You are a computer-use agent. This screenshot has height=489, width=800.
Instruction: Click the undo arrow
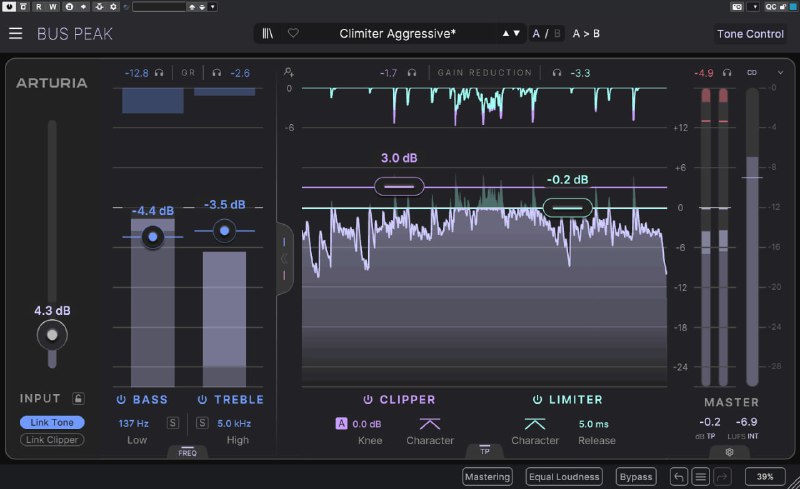click(679, 477)
